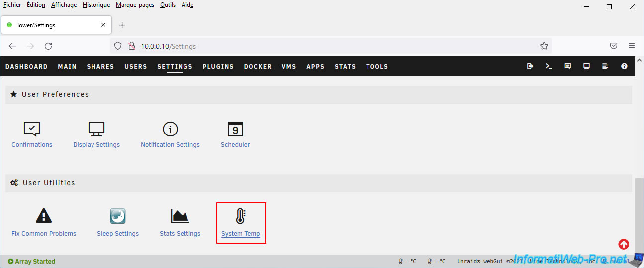644x268 pixels.
Task: Click the Fix Common Problems link
Action: tap(44, 234)
